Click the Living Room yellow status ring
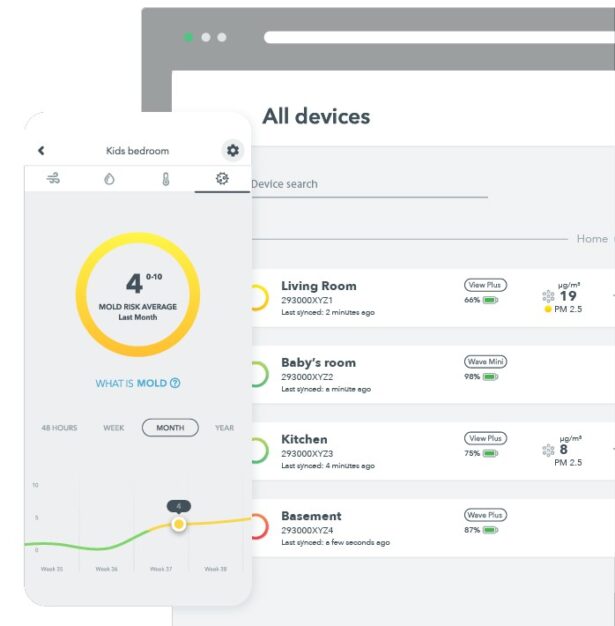Screen dimensions: 615x626 259,298
